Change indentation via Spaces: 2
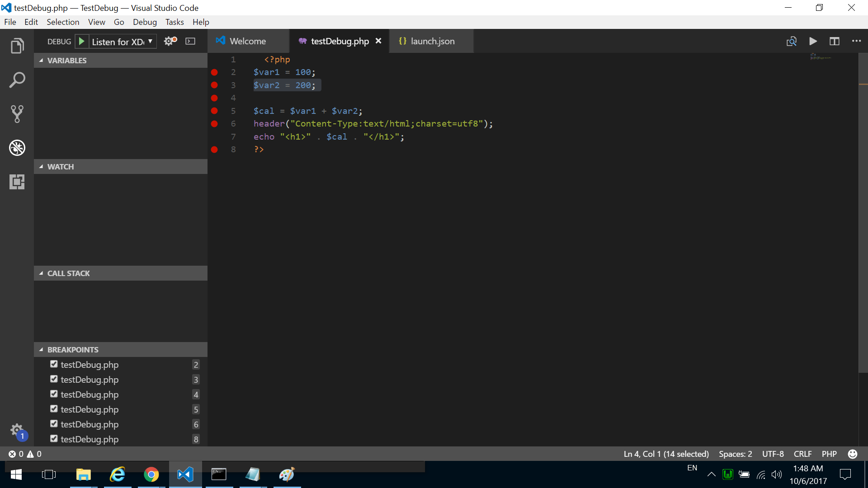 [736, 454]
